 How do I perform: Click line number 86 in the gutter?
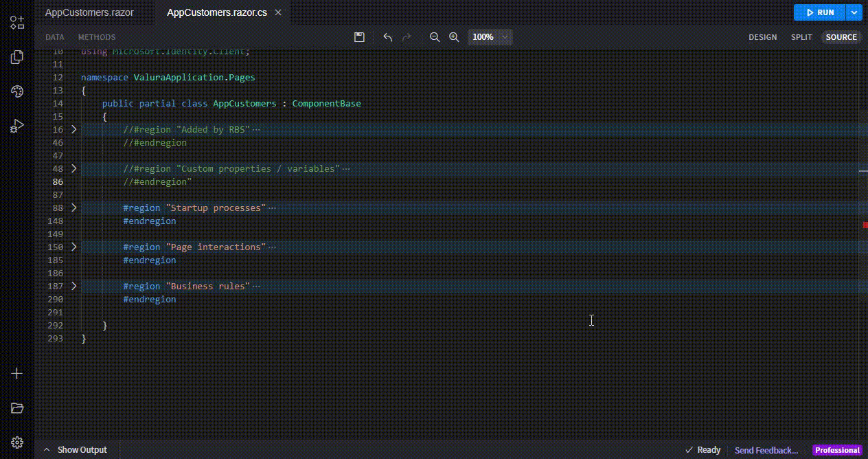point(58,182)
